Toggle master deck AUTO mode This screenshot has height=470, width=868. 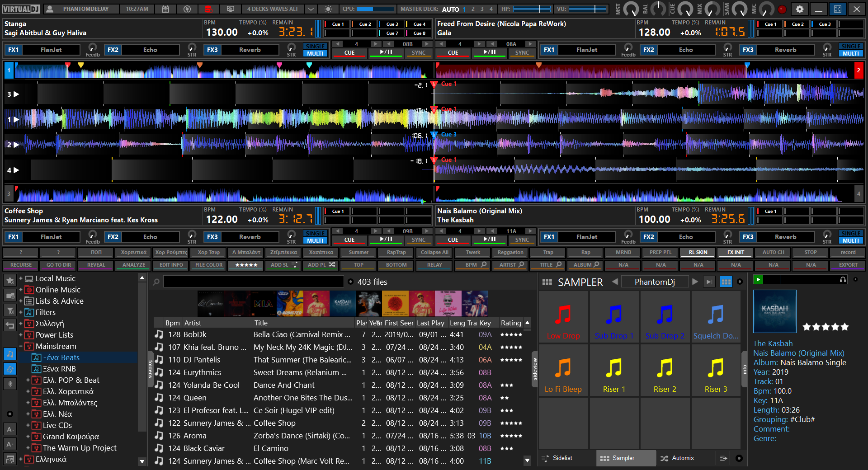[450, 9]
